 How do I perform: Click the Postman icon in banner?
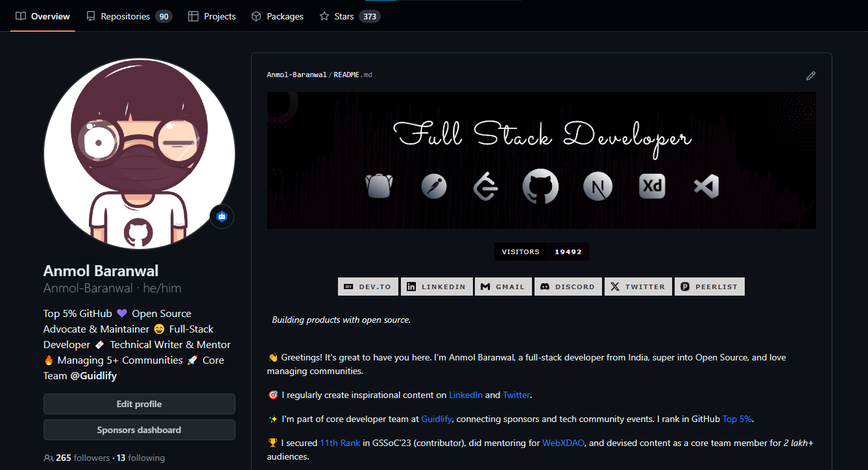point(433,187)
